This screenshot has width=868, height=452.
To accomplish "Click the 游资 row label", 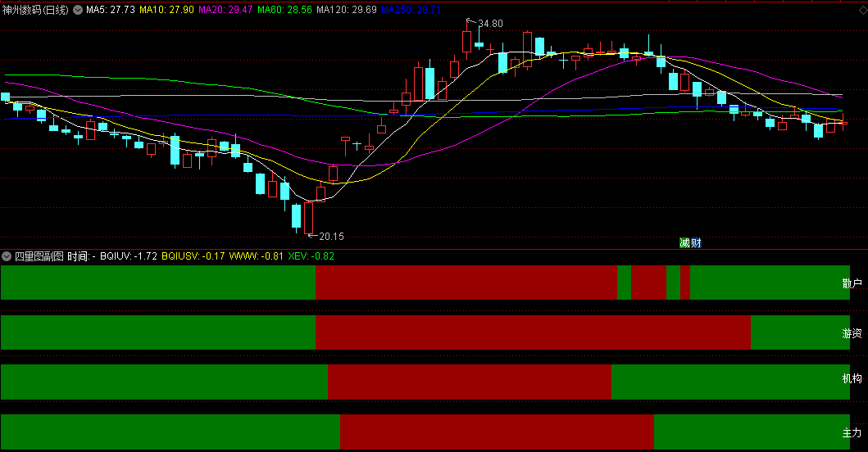I will click(x=852, y=333).
